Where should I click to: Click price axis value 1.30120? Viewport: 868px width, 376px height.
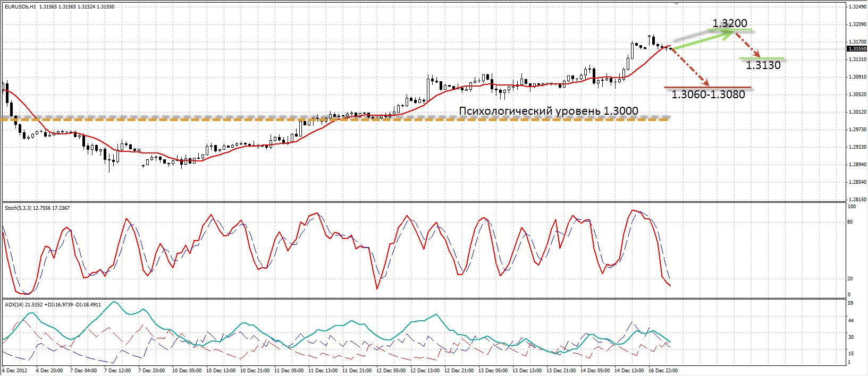[857, 112]
